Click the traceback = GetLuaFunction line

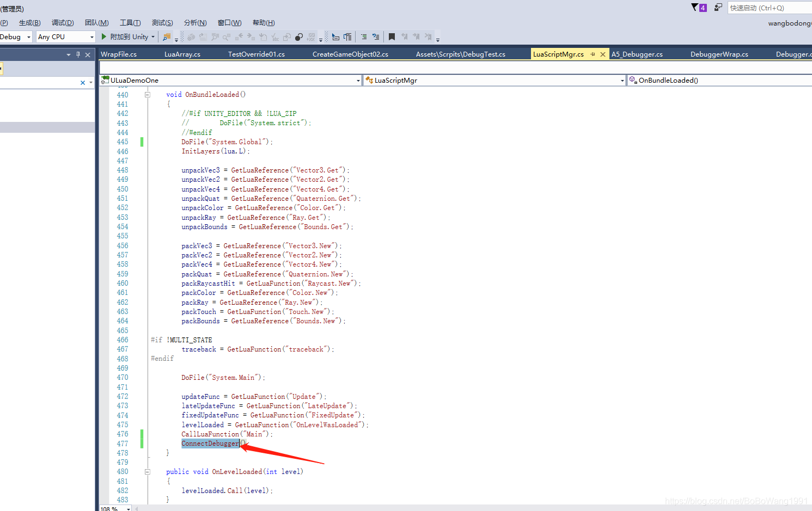pyautogui.click(x=258, y=349)
